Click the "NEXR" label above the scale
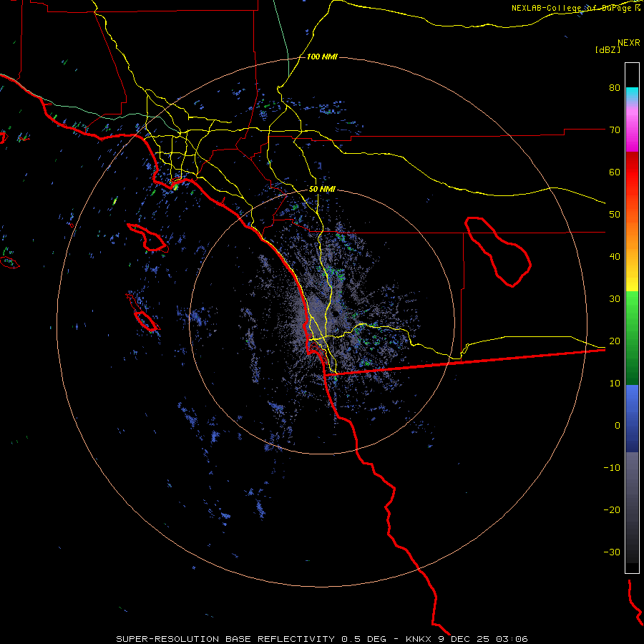Viewport: 644px width, 644px height. point(629,43)
